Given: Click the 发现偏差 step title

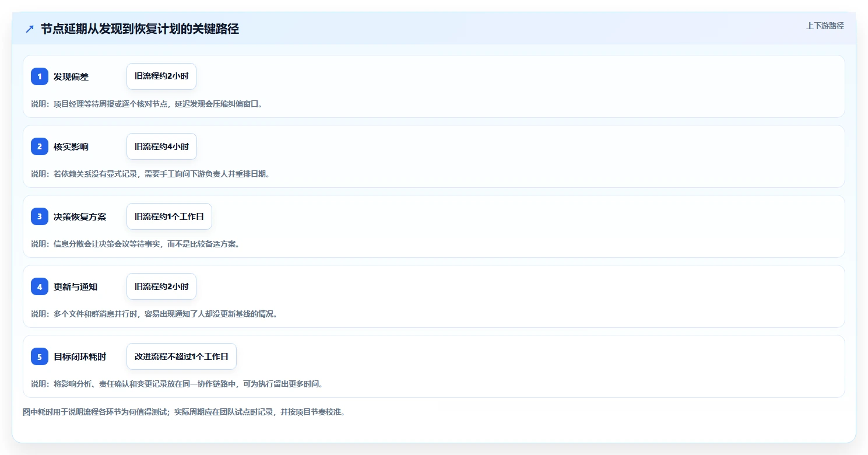Looking at the screenshot, I should click(71, 76).
